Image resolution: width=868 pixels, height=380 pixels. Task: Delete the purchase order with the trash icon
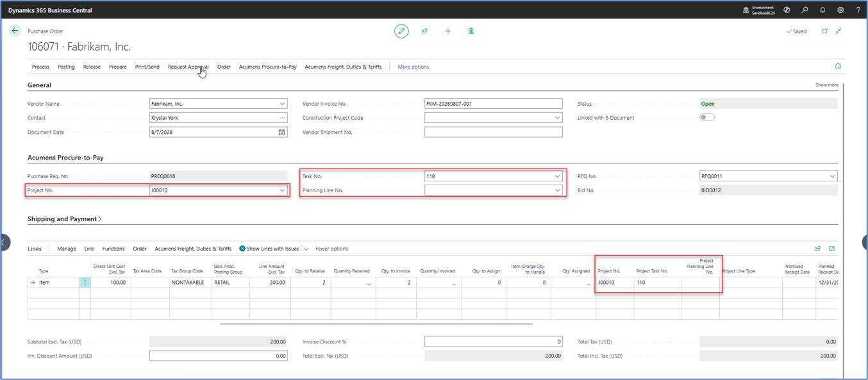[471, 31]
